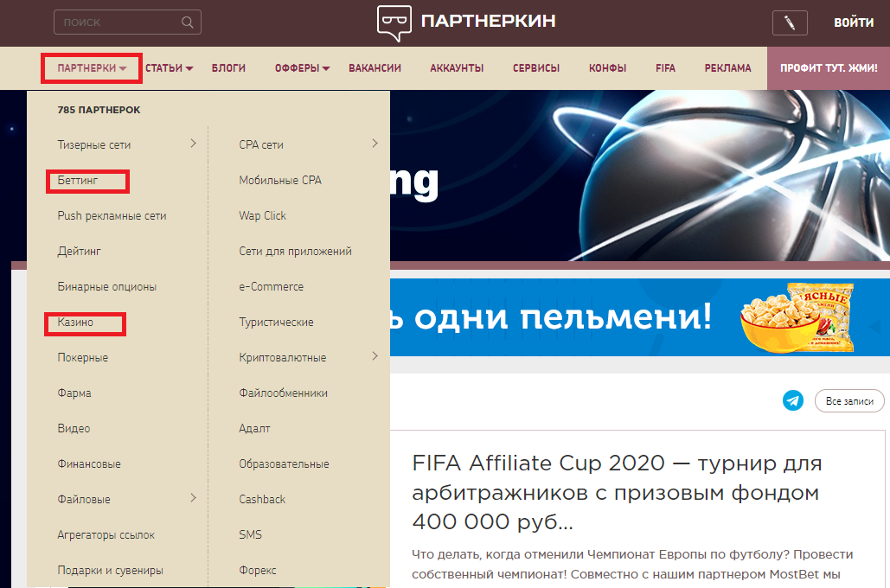The image size is (890, 588).
Task: Select Туристические category
Action: 277,323
